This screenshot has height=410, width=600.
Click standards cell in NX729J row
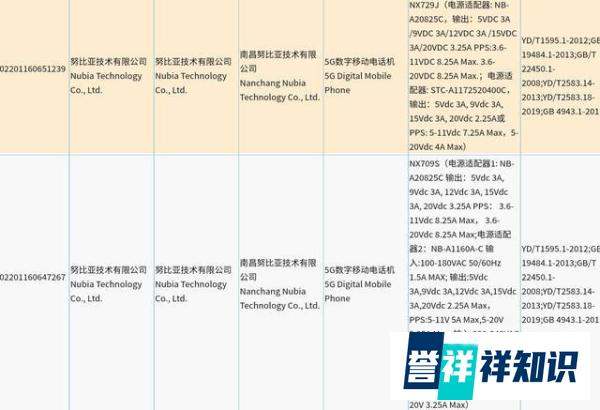[561, 76]
